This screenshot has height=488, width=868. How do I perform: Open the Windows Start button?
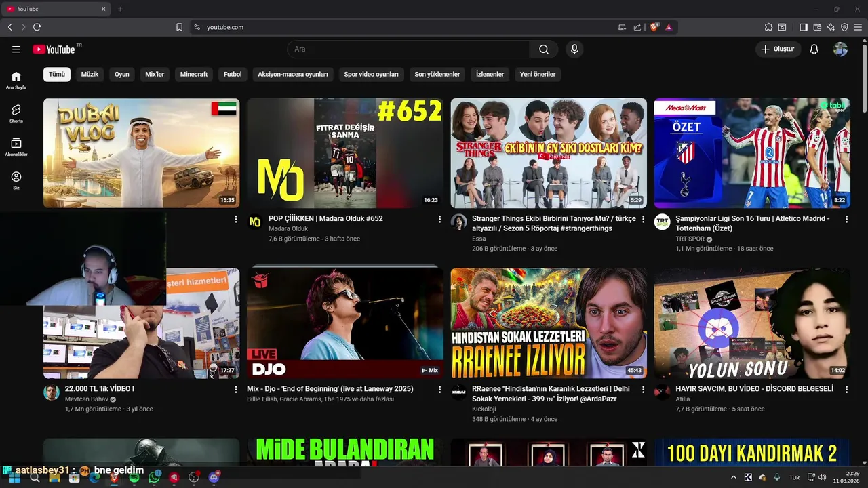point(14,477)
